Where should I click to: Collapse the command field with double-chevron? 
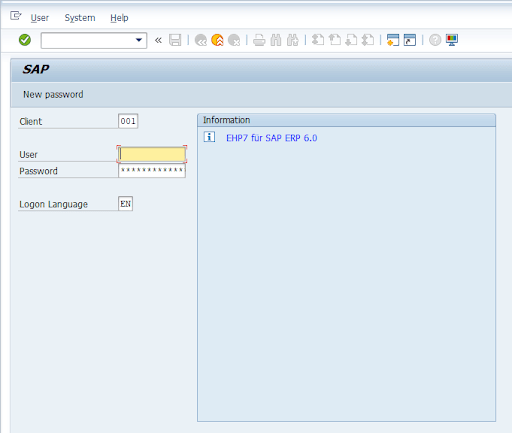click(x=158, y=40)
